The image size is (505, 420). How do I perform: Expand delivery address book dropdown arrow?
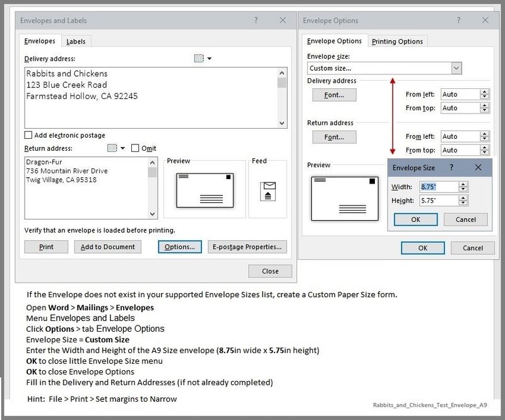(x=210, y=59)
